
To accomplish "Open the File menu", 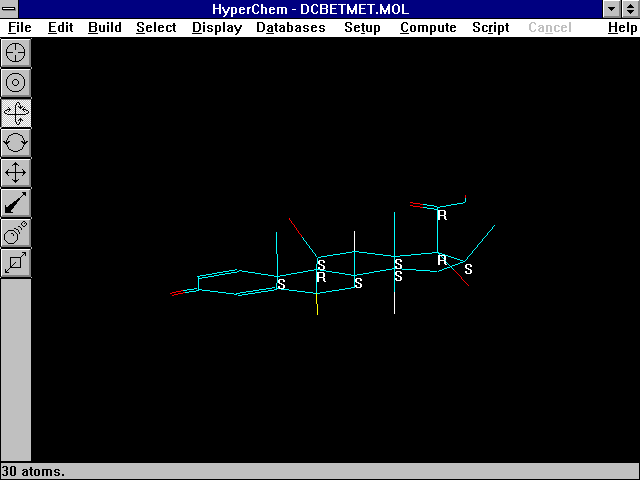I will (x=19, y=27).
